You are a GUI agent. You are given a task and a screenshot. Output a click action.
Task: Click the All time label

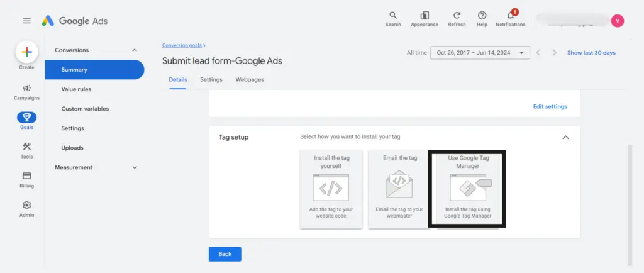pyautogui.click(x=416, y=53)
